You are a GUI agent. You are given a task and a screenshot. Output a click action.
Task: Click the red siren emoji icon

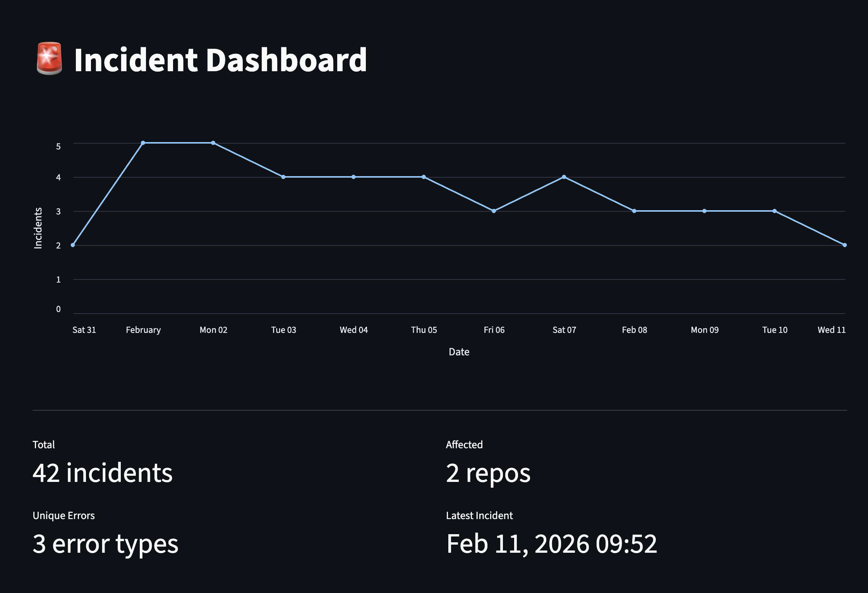(x=49, y=59)
